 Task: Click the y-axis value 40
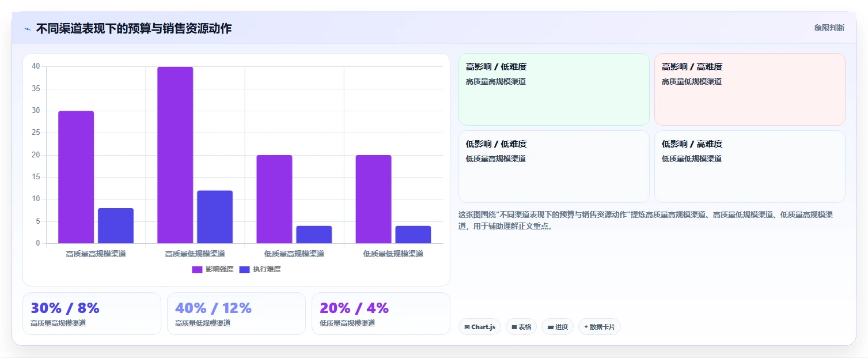pyautogui.click(x=36, y=66)
